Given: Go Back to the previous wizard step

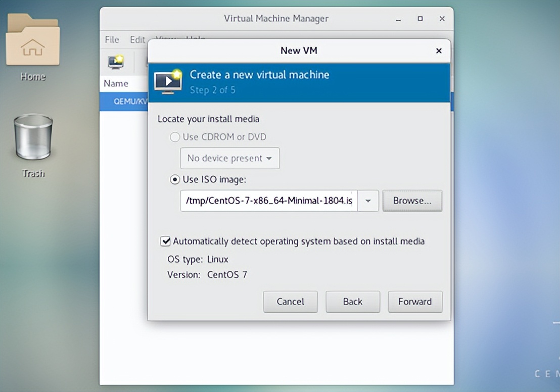Looking at the screenshot, I should tap(352, 302).
